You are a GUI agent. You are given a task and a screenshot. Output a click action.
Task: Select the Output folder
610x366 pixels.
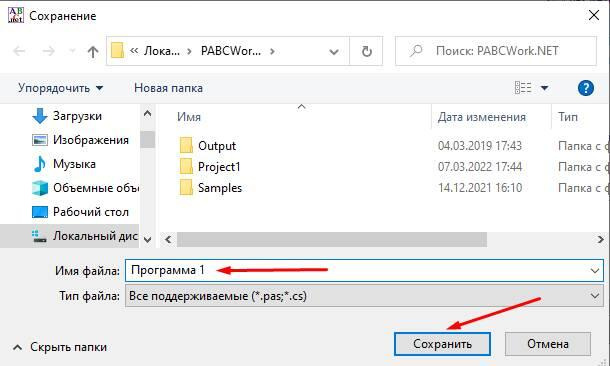click(217, 146)
